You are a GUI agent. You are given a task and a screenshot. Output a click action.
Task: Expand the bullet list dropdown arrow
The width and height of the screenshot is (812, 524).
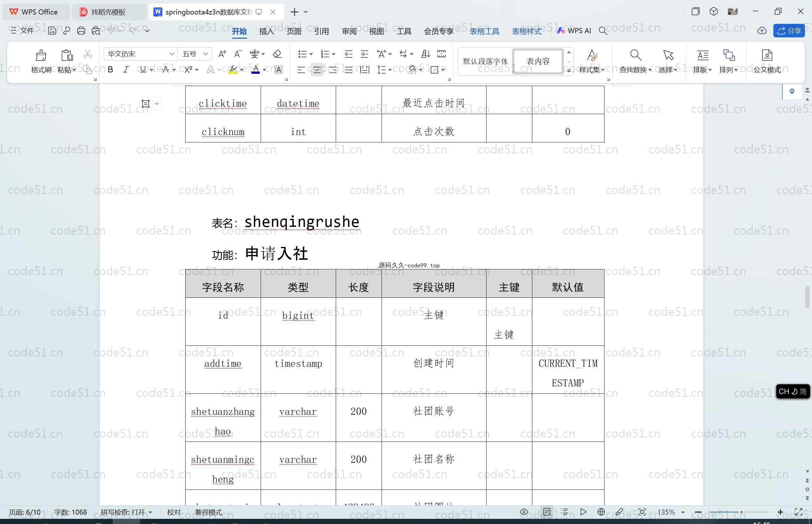click(311, 54)
